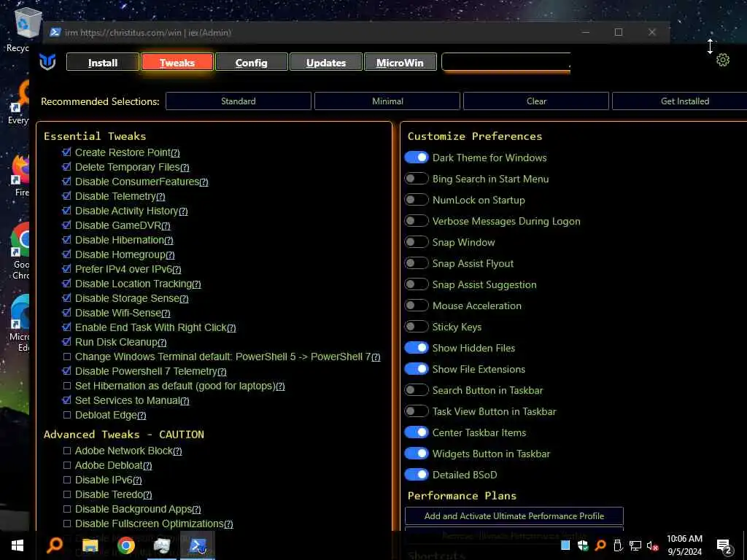Open help (?) for Disable Hibernation
This screenshot has height=560, width=747.
coord(169,241)
